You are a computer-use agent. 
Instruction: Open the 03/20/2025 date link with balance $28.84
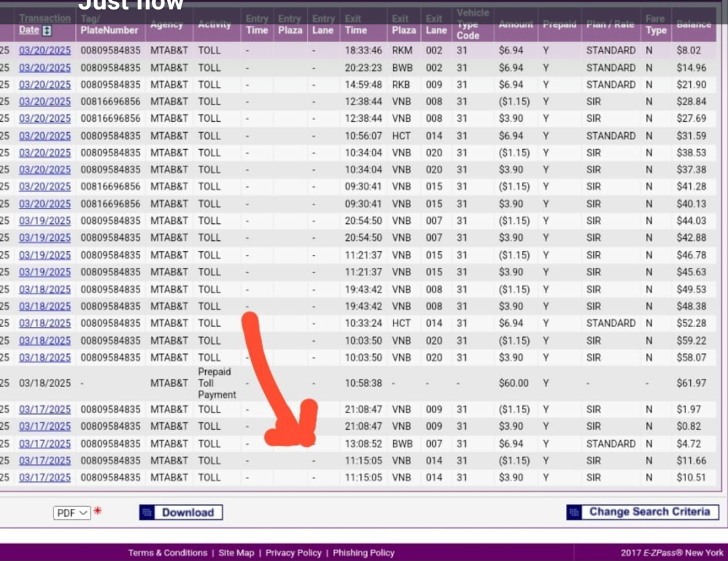click(45, 102)
